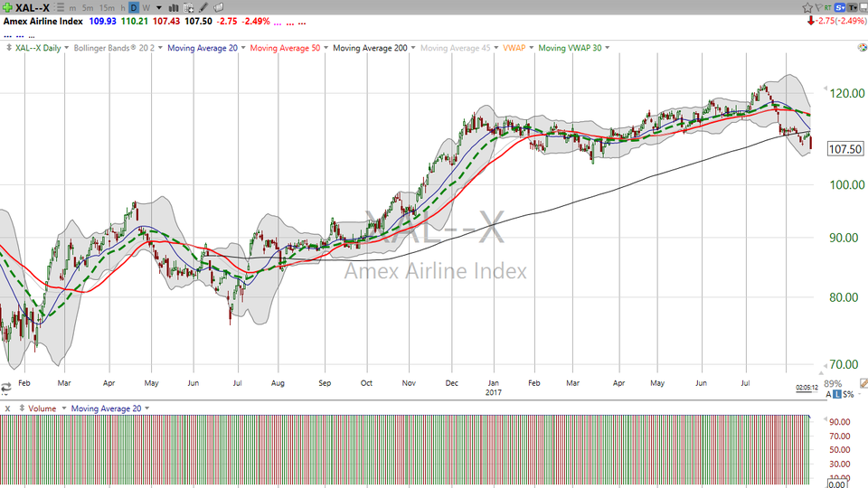Click the red down-arrow change indicator

(810, 21)
